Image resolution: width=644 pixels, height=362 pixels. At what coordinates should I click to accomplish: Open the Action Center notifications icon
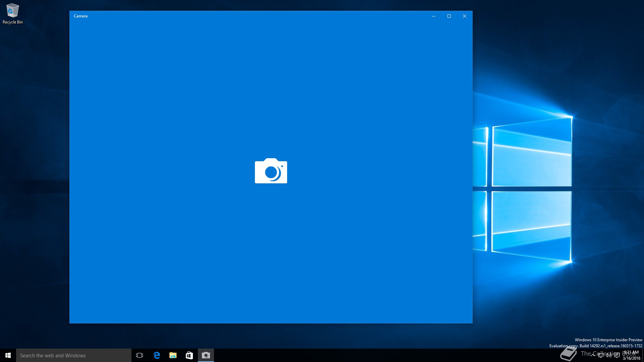point(617,355)
